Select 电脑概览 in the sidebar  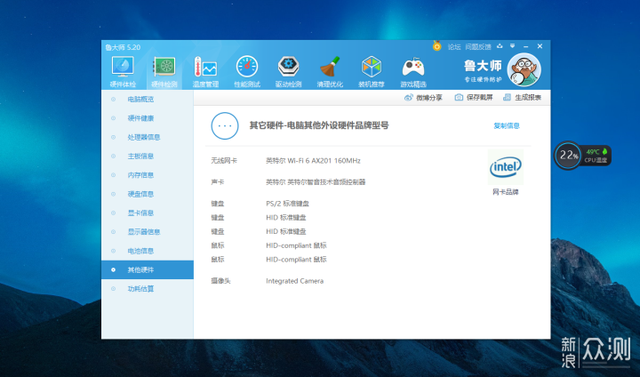[141, 99]
